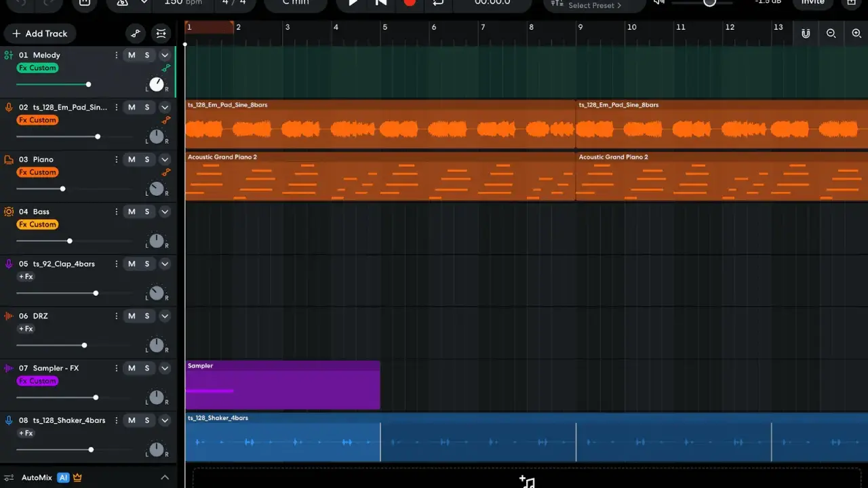The width and height of the screenshot is (868, 488).
Task: Expand the Piano track chevron
Action: tap(165, 159)
